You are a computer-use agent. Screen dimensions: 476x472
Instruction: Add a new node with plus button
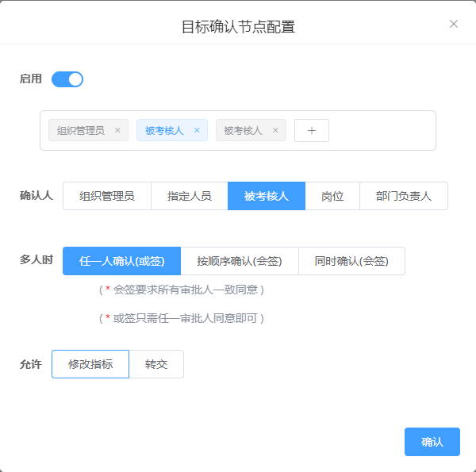(x=312, y=131)
